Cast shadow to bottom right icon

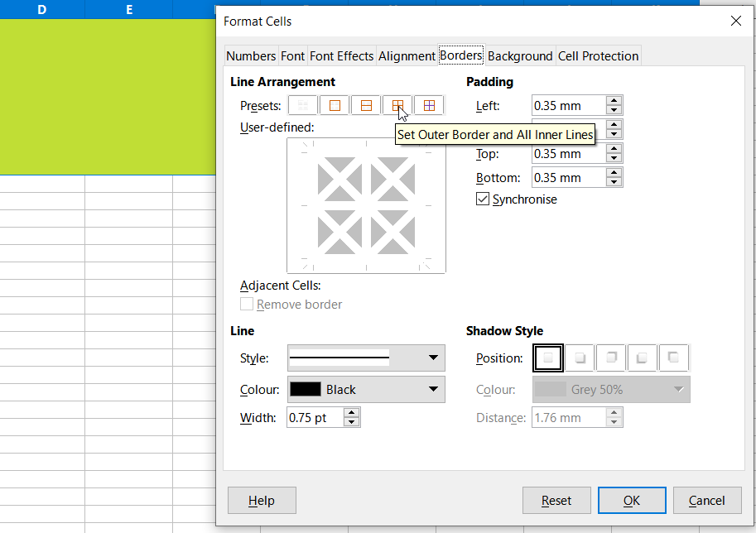[580, 358]
